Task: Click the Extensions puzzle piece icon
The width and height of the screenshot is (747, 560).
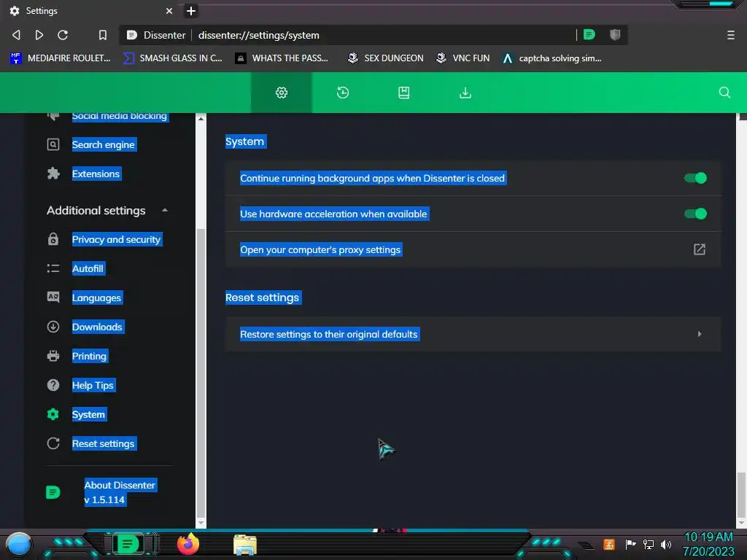Action: point(53,174)
